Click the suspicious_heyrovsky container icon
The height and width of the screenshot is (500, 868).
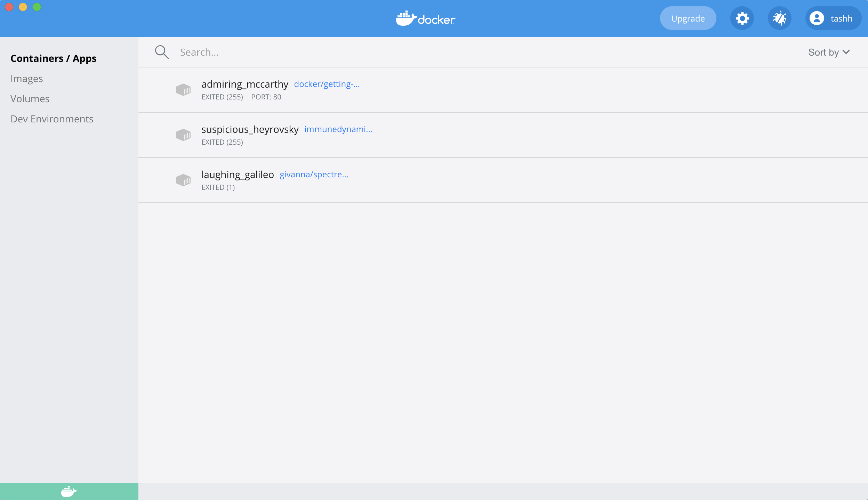[183, 135]
